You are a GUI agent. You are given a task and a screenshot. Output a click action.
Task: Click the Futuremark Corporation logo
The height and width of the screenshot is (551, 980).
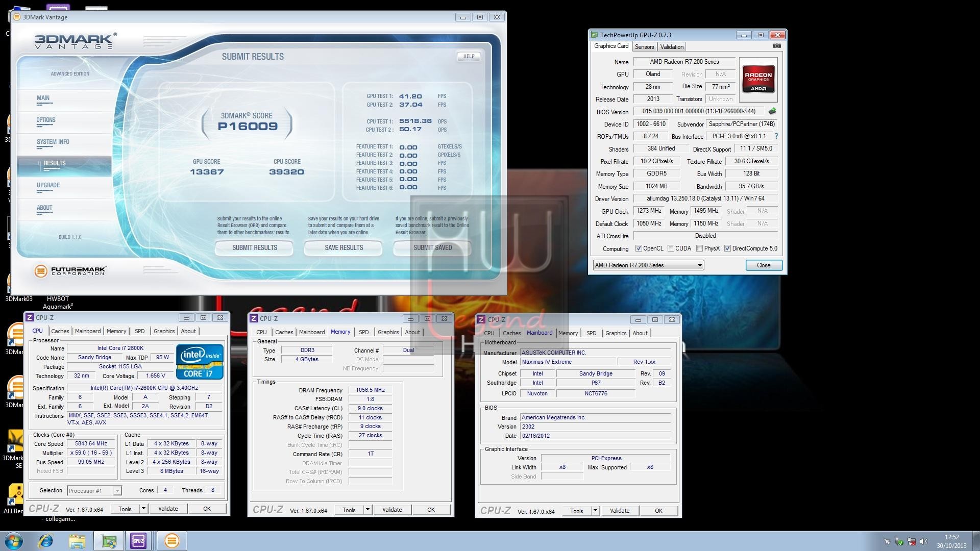[70, 271]
